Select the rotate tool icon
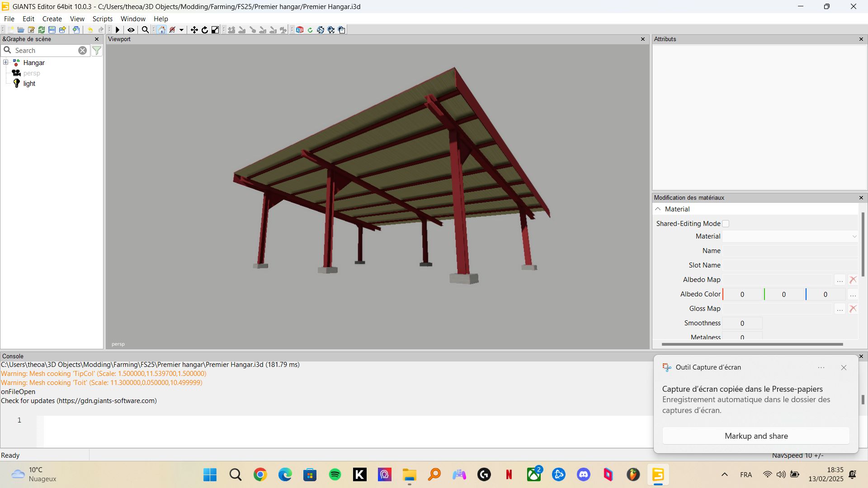The width and height of the screenshot is (868, 488). click(205, 30)
